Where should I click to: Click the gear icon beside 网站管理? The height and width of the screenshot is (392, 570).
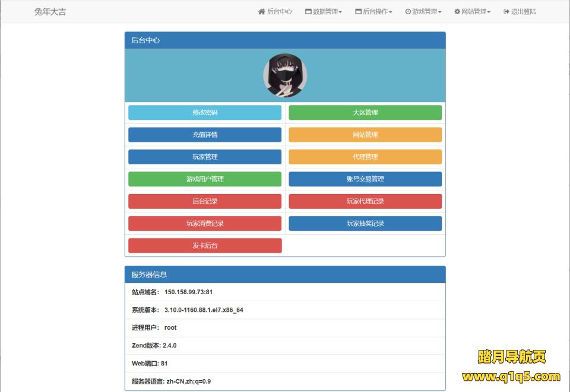[x=457, y=12]
